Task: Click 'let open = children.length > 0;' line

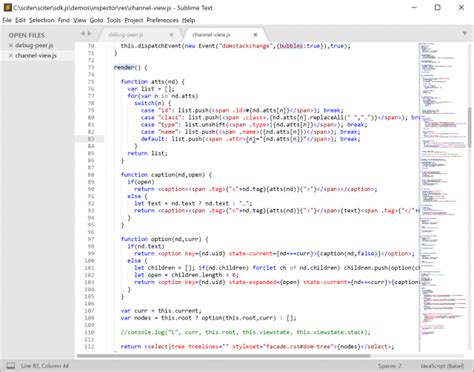Action: click(x=186, y=275)
